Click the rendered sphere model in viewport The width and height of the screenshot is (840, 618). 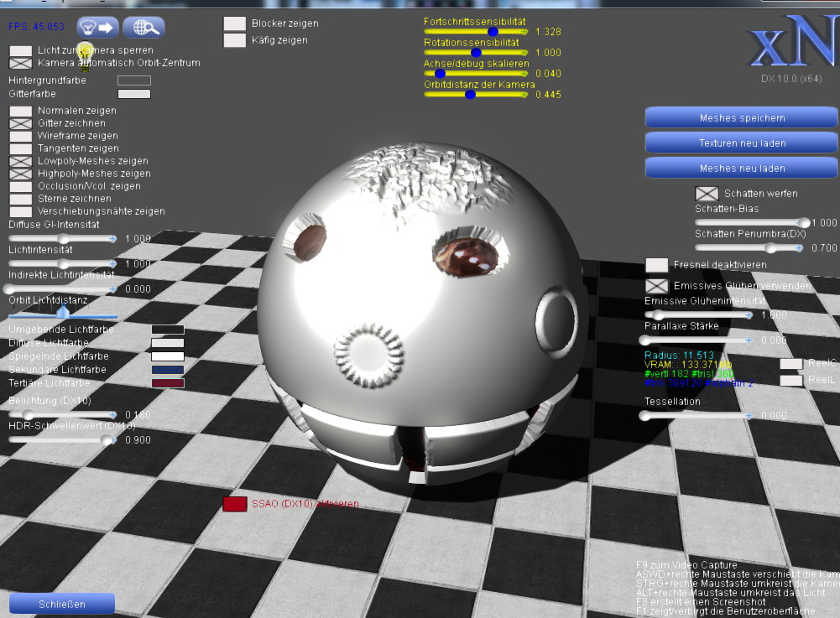(420, 314)
